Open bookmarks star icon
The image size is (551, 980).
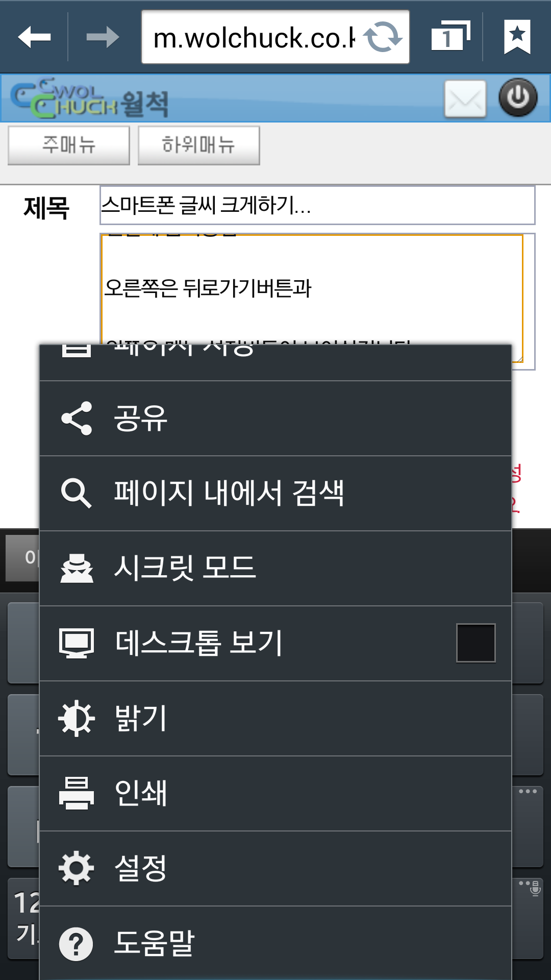517,37
